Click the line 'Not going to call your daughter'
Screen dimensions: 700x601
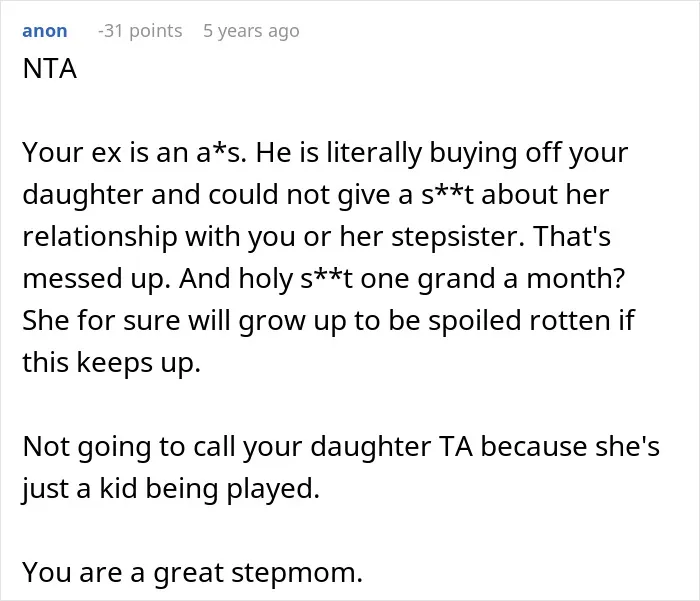[x=341, y=446]
